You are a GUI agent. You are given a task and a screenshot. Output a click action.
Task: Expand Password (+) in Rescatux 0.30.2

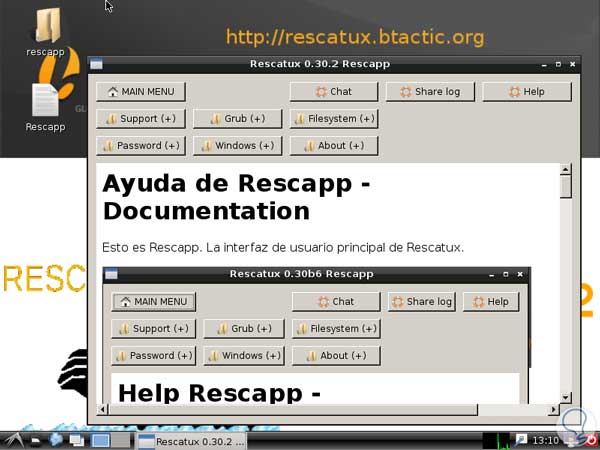pyautogui.click(x=141, y=146)
